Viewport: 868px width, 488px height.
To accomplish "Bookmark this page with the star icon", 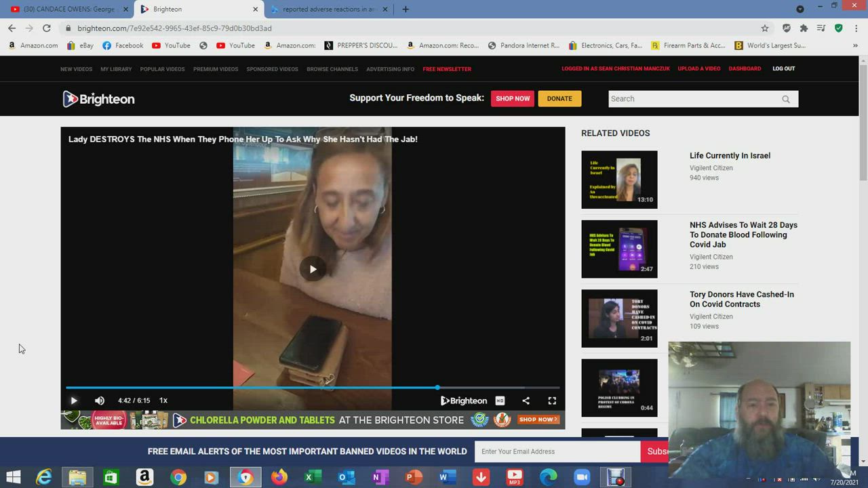I will coord(765,28).
